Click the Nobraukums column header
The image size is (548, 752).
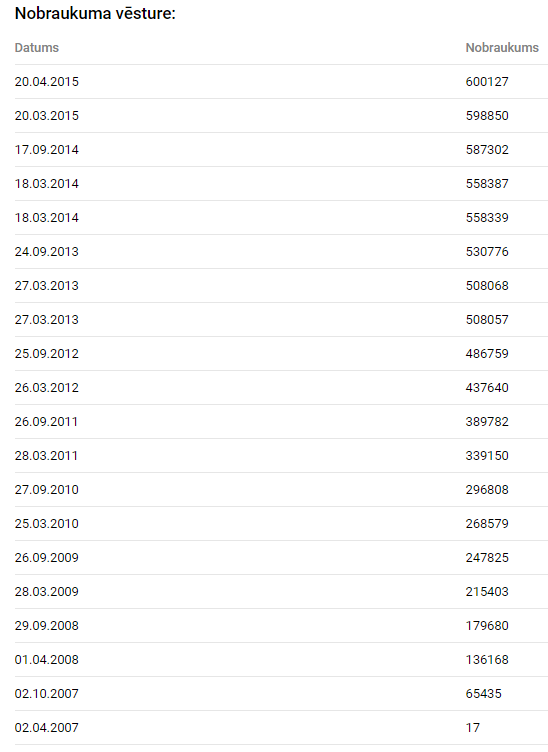point(502,48)
